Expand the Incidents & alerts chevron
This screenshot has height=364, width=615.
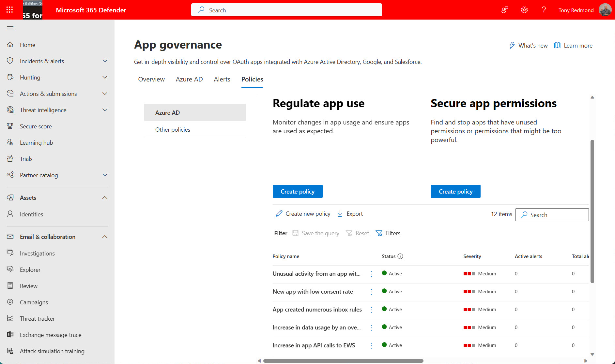[x=105, y=61]
